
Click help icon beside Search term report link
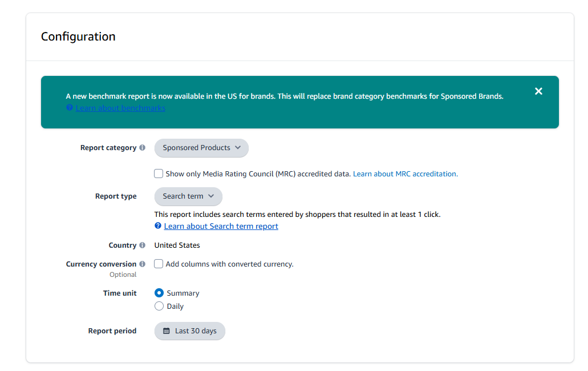coord(158,225)
